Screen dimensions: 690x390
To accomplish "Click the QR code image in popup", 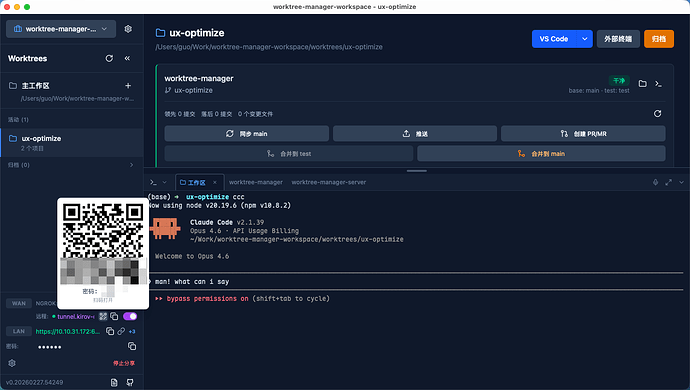I will tap(103, 230).
